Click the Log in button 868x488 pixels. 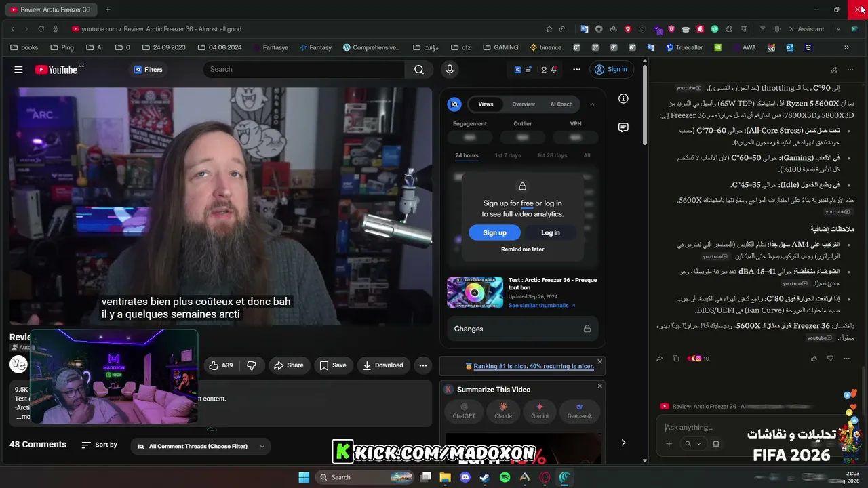(551, 232)
